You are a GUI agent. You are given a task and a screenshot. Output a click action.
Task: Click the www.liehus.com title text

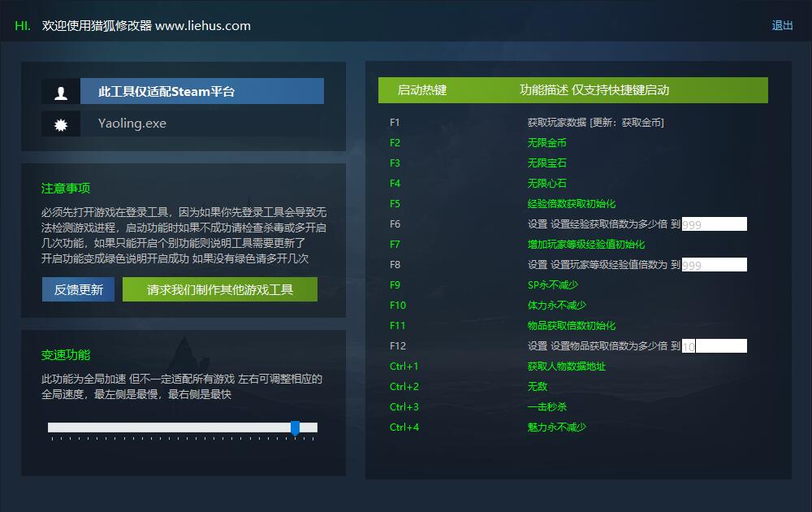202,25
